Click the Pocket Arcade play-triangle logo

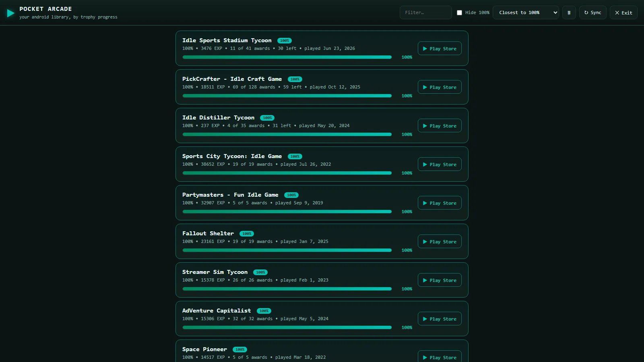[11, 13]
